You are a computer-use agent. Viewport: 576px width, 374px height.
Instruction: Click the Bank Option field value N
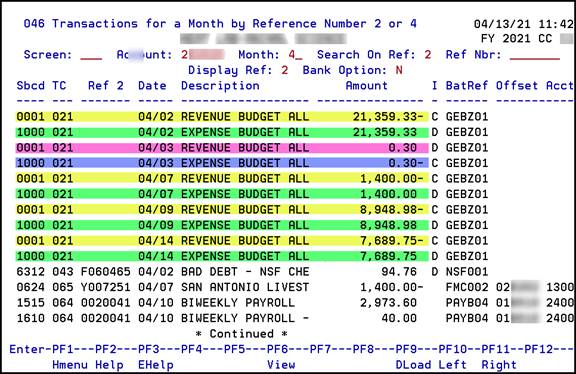click(399, 70)
